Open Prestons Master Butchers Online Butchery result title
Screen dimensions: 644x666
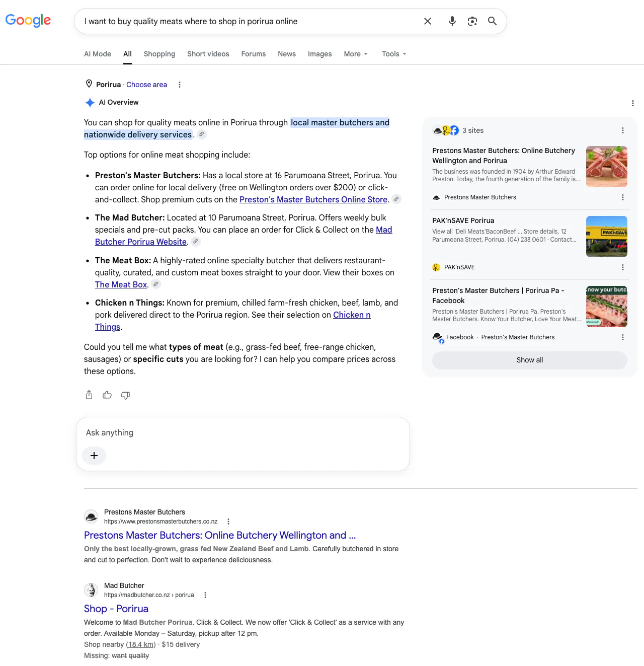pyautogui.click(x=220, y=535)
